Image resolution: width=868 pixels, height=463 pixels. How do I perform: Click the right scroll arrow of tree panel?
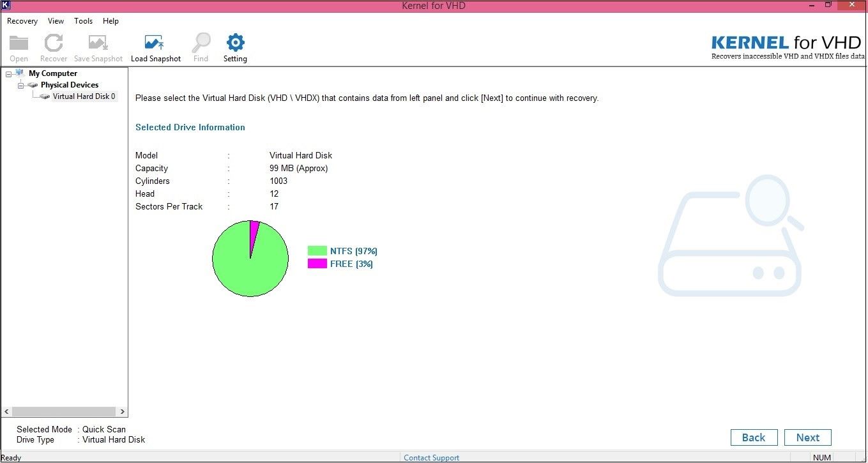tap(122, 412)
